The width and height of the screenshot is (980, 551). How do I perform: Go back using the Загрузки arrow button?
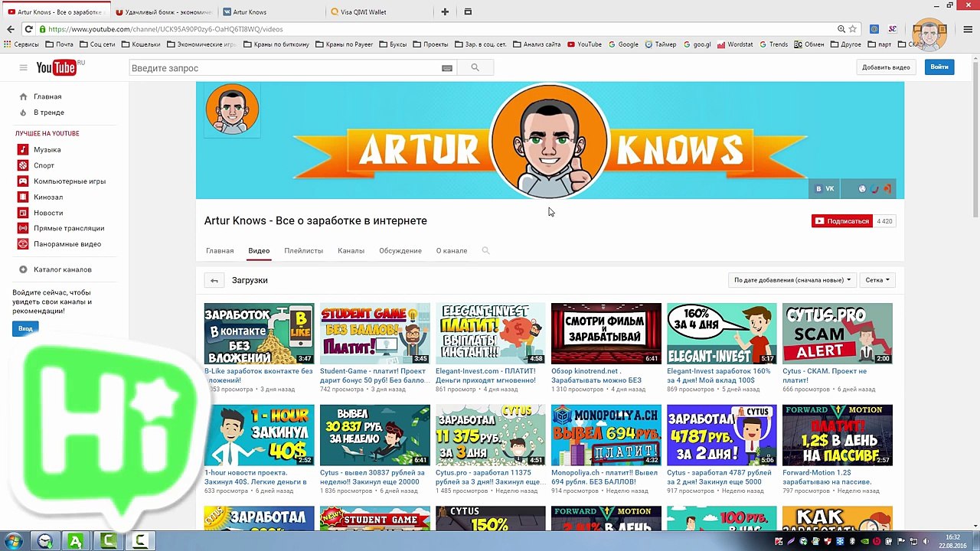click(x=214, y=280)
